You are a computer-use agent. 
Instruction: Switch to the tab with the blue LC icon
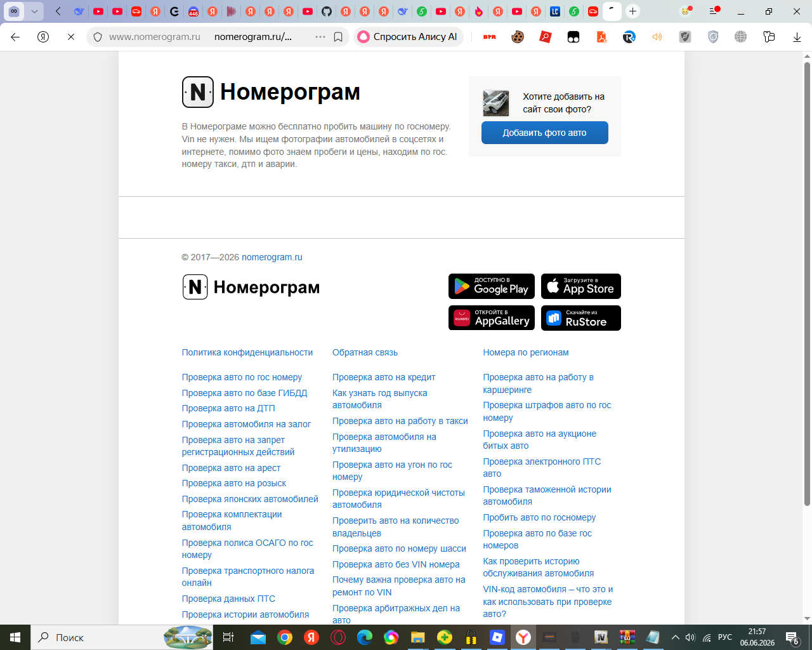click(555, 11)
